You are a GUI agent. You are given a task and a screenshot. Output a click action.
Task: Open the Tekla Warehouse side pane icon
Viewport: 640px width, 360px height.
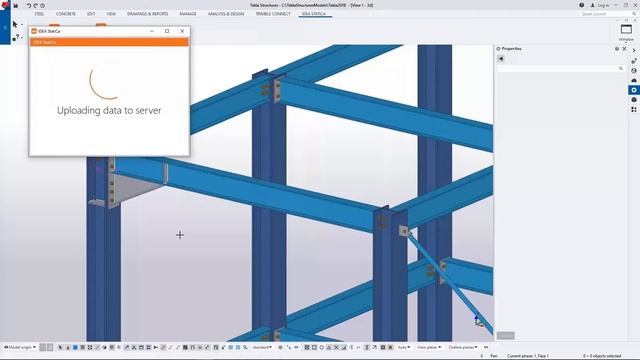(x=634, y=80)
